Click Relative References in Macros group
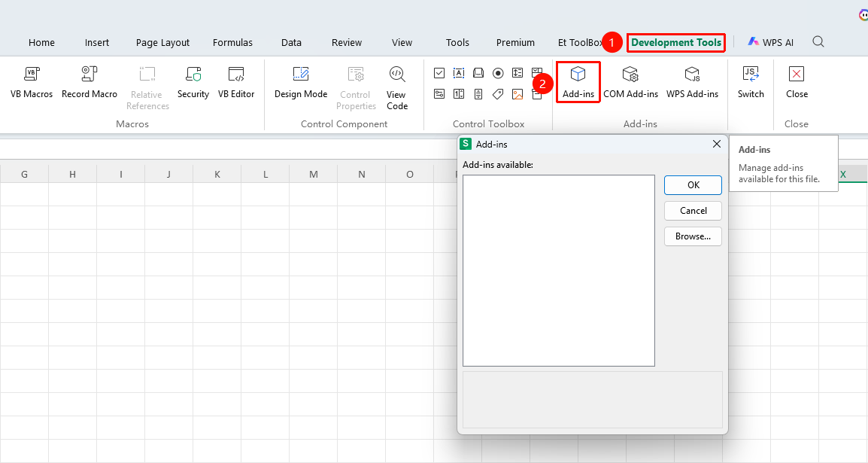The image size is (868, 463). (x=147, y=88)
